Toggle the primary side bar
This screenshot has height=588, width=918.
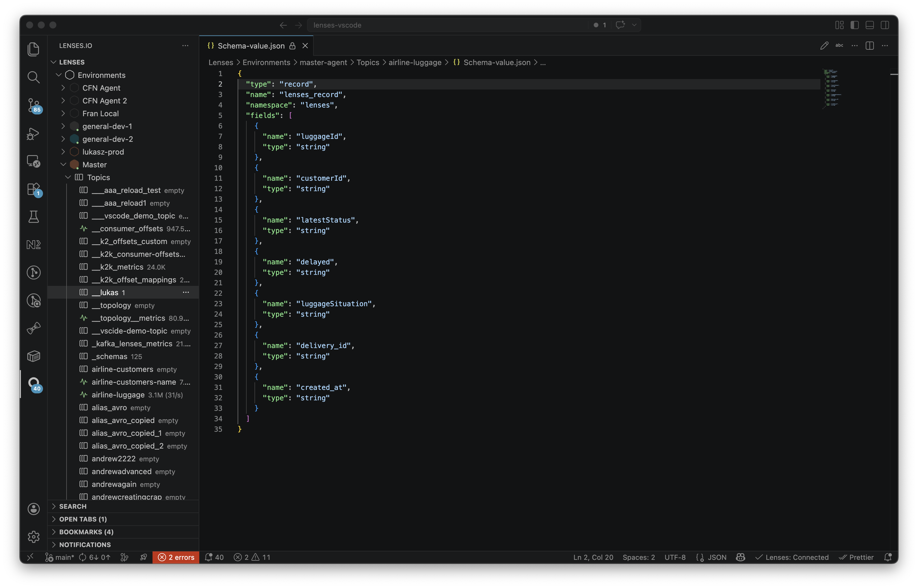(855, 25)
